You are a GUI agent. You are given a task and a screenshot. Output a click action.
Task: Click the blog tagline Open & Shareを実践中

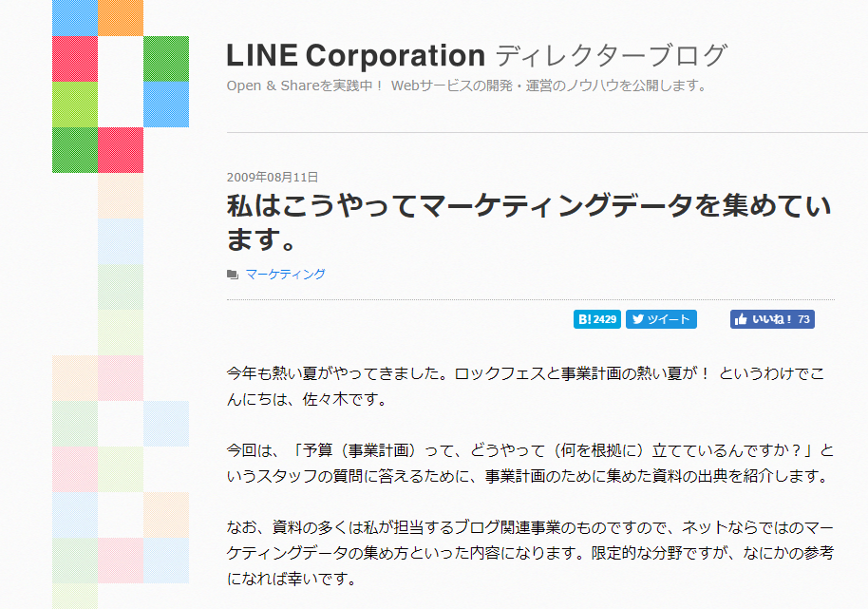[466, 86]
